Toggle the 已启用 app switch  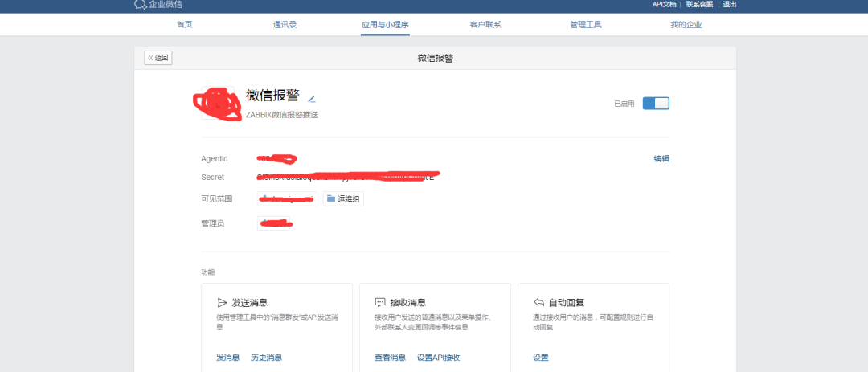point(656,104)
